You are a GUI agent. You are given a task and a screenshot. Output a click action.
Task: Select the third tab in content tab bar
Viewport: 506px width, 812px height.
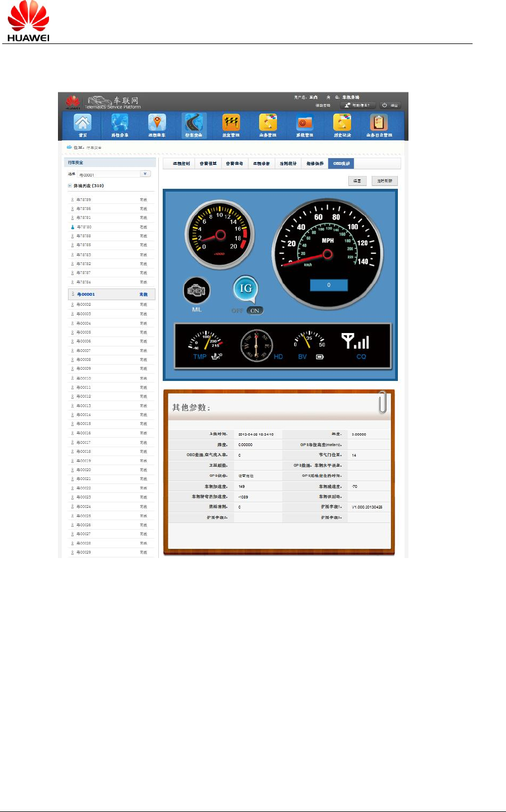(235, 164)
